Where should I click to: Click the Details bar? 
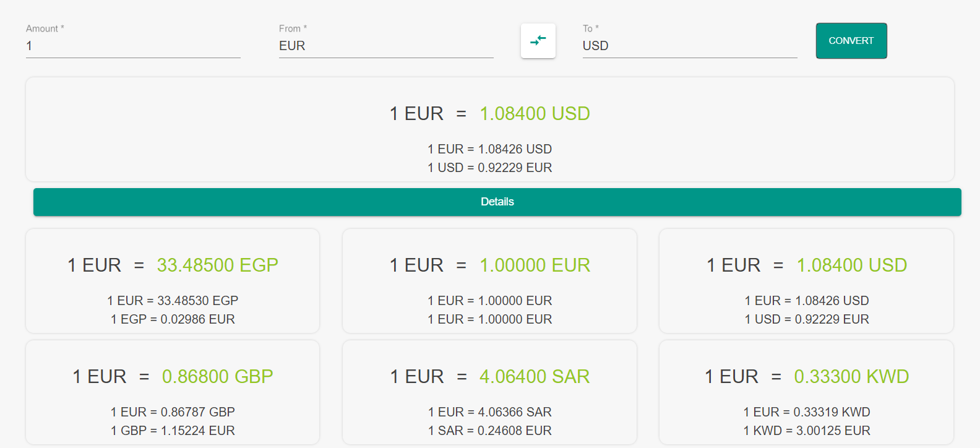click(497, 202)
